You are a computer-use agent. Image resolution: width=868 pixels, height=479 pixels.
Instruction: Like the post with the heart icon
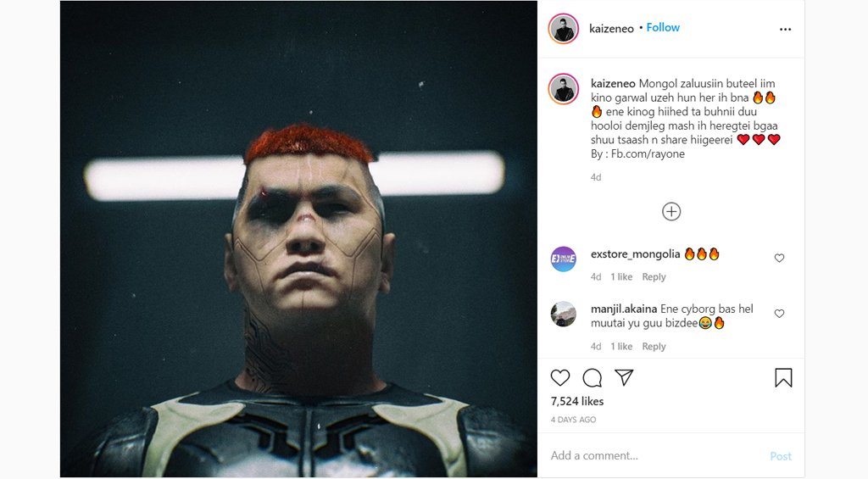coord(560,378)
